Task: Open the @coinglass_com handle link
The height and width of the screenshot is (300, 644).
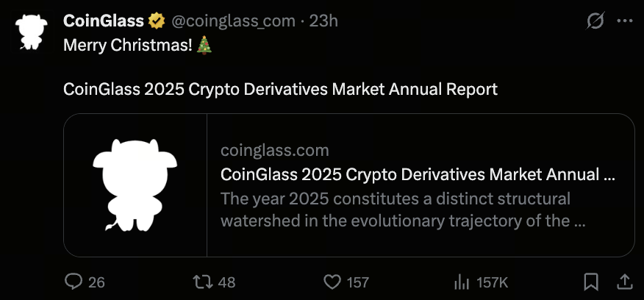Action: (235, 21)
